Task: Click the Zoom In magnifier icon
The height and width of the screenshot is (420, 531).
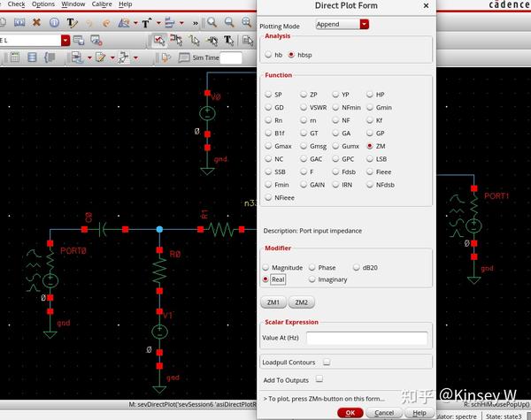Action: [212, 22]
